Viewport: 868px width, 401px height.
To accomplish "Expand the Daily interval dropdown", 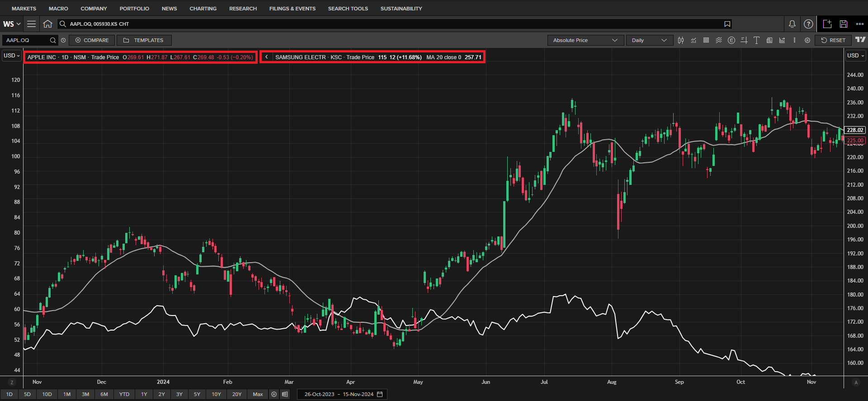I will pos(649,40).
